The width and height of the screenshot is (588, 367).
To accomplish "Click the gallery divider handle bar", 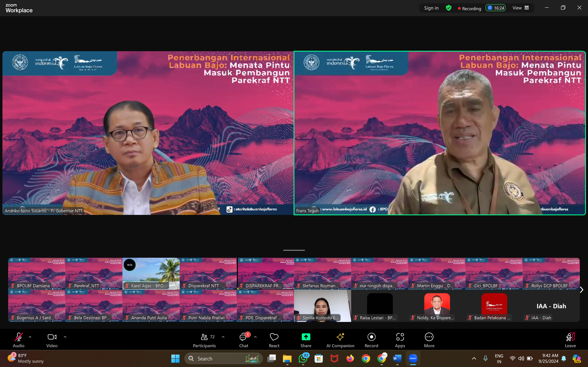I will coord(294,250).
